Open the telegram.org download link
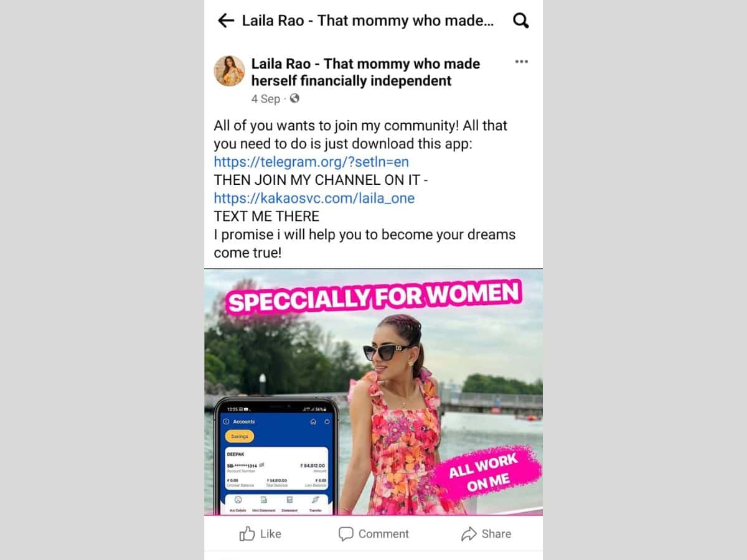Screen dimensions: 747x560 [311, 162]
